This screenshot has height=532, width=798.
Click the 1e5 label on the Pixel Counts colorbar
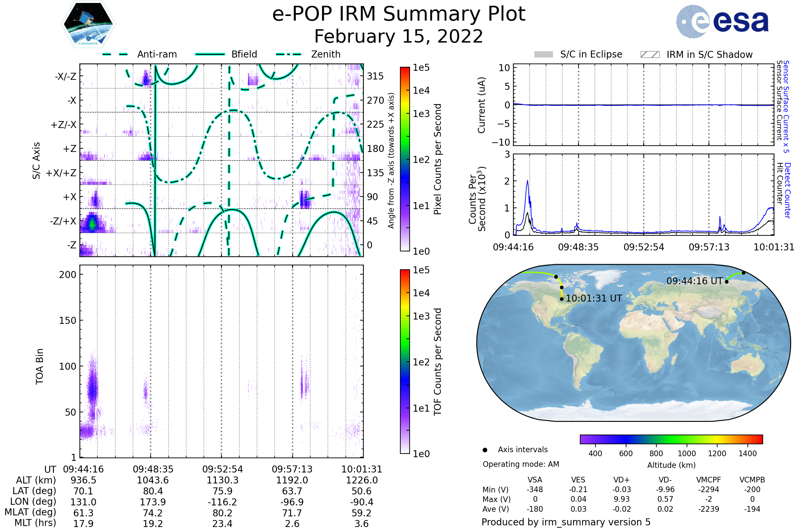coord(421,68)
